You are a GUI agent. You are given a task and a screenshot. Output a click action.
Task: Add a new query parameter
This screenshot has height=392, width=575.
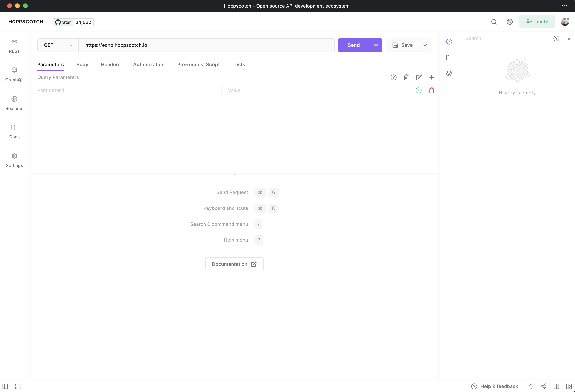click(x=431, y=77)
